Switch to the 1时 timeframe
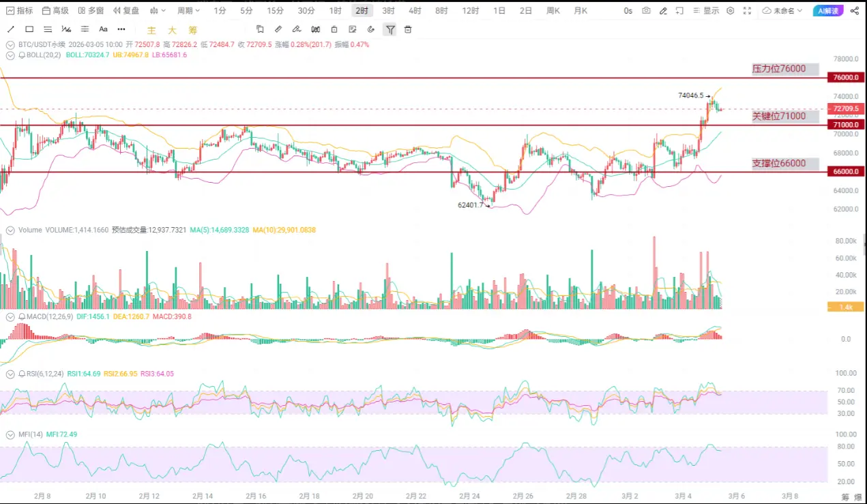 336,11
